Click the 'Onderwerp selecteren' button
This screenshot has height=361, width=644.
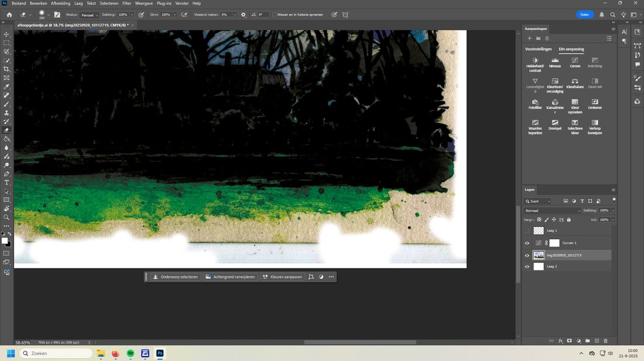point(175,277)
